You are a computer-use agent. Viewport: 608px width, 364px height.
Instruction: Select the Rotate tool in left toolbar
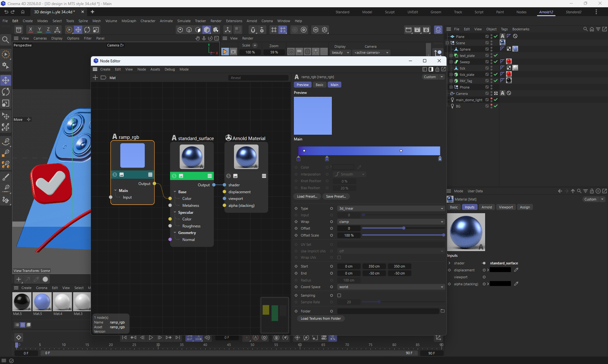[x=6, y=92]
